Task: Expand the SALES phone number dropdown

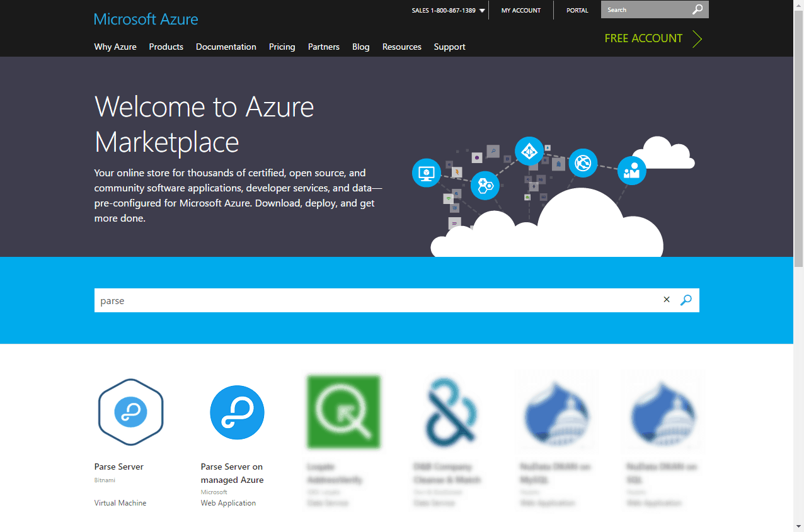Action: pos(483,10)
